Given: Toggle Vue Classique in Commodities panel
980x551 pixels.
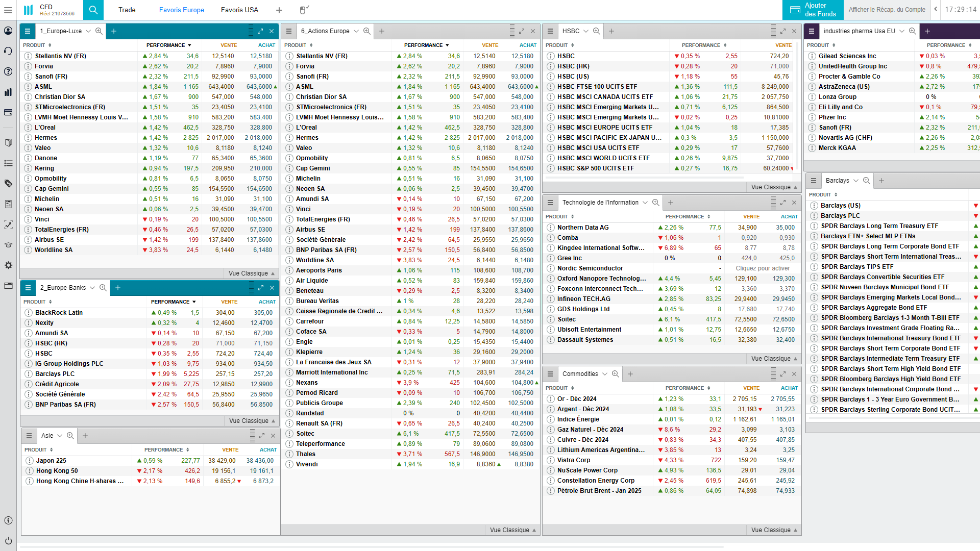Looking at the screenshot, I should click(x=774, y=530).
